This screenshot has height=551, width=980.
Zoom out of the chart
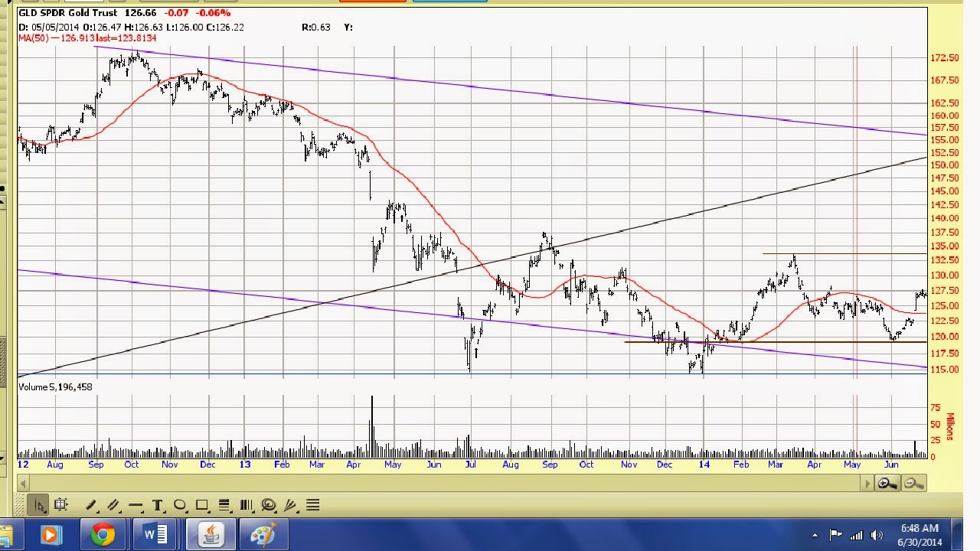[913, 483]
